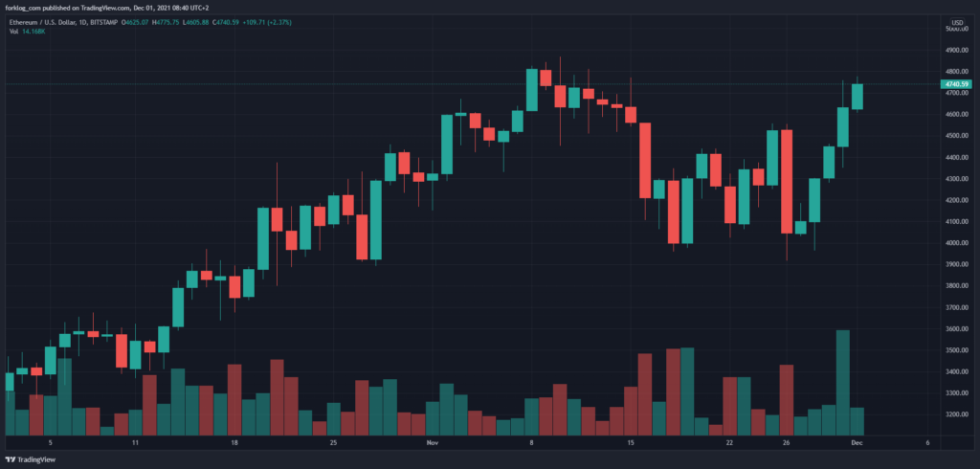This screenshot has width=980, height=469.
Task: Click the large red candle near date 26
Action: point(787,181)
